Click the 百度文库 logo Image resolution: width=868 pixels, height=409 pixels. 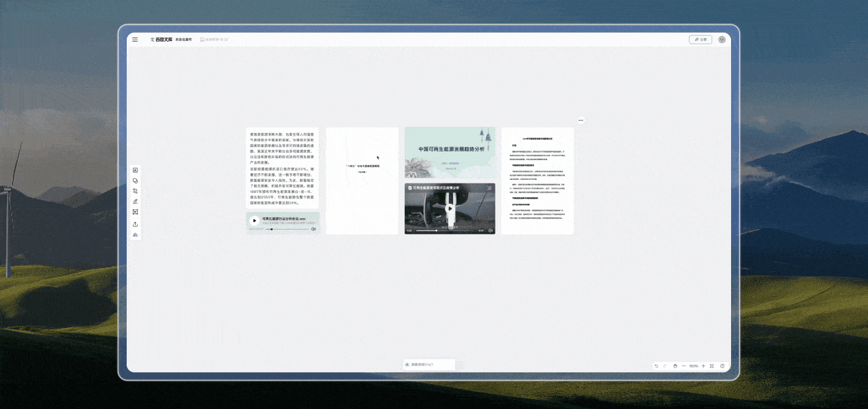[x=161, y=40]
